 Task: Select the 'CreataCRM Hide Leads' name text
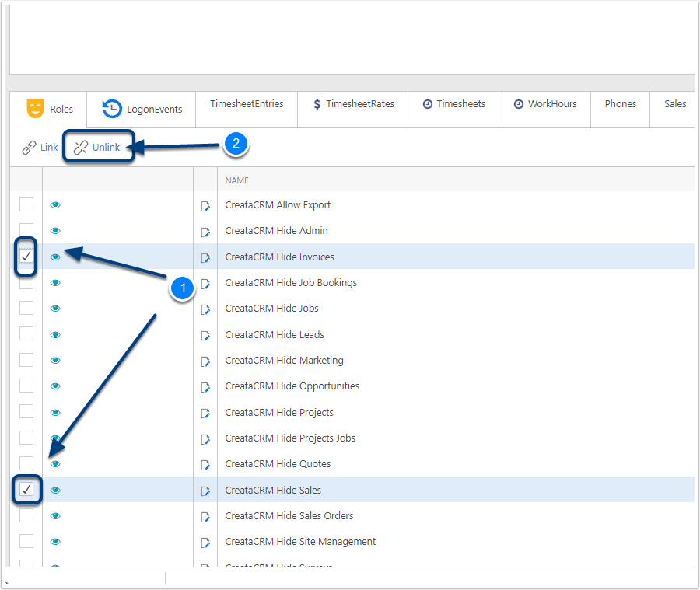tap(275, 335)
